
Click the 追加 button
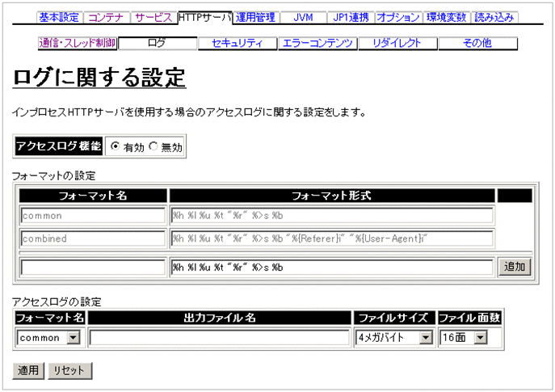(515, 267)
